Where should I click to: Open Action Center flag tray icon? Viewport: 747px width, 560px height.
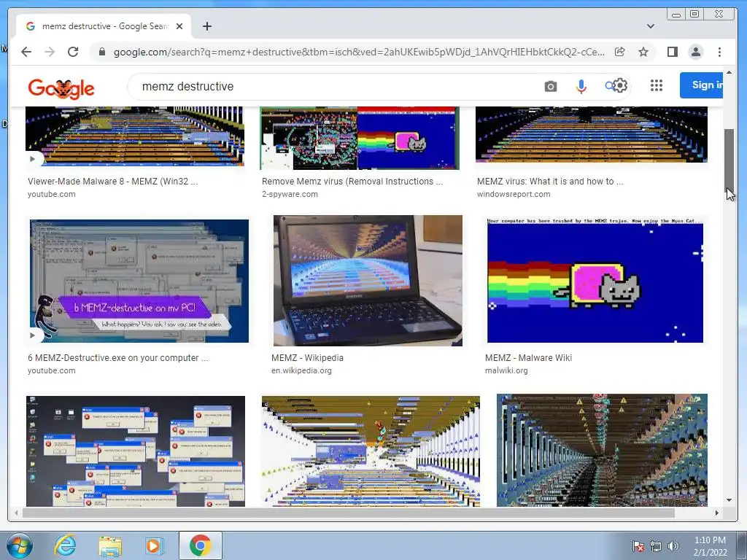[x=638, y=546]
